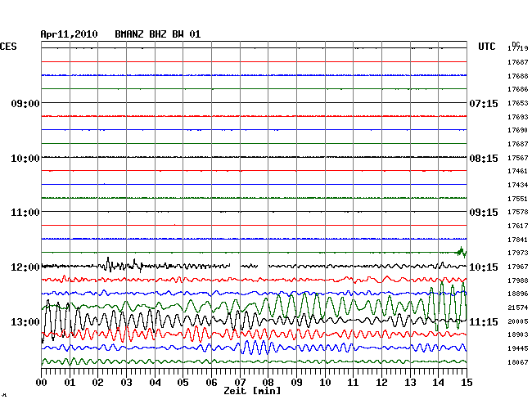
Task: Click the "09" minute tick label
Action: (x=296, y=383)
